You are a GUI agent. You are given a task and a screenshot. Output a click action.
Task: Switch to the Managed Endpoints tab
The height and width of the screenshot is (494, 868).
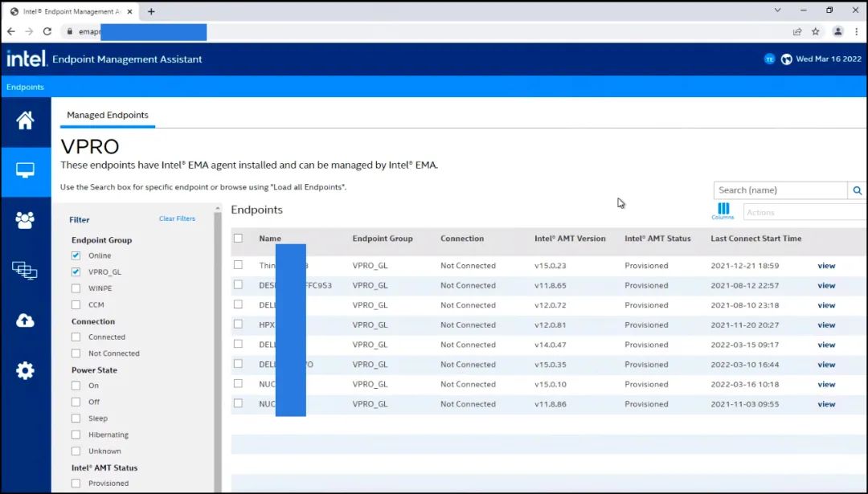[x=108, y=115]
